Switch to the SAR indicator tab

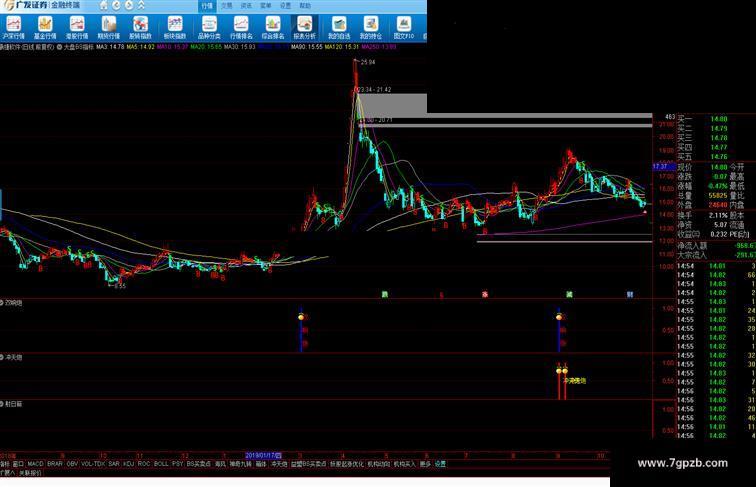click(114, 463)
